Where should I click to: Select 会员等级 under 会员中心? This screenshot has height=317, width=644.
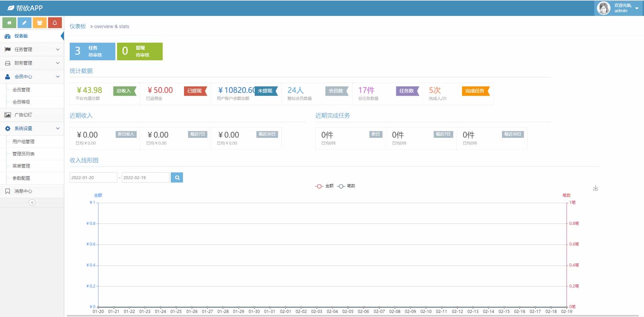[x=21, y=102]
